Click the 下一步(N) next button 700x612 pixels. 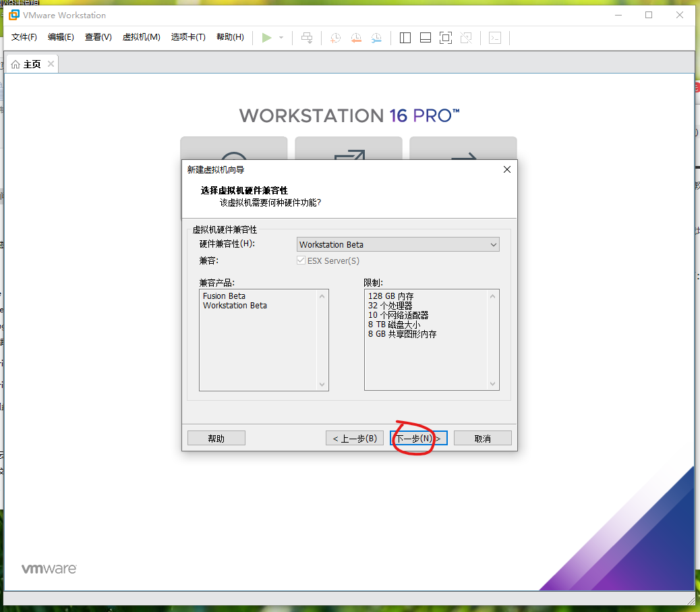point(418,438)
